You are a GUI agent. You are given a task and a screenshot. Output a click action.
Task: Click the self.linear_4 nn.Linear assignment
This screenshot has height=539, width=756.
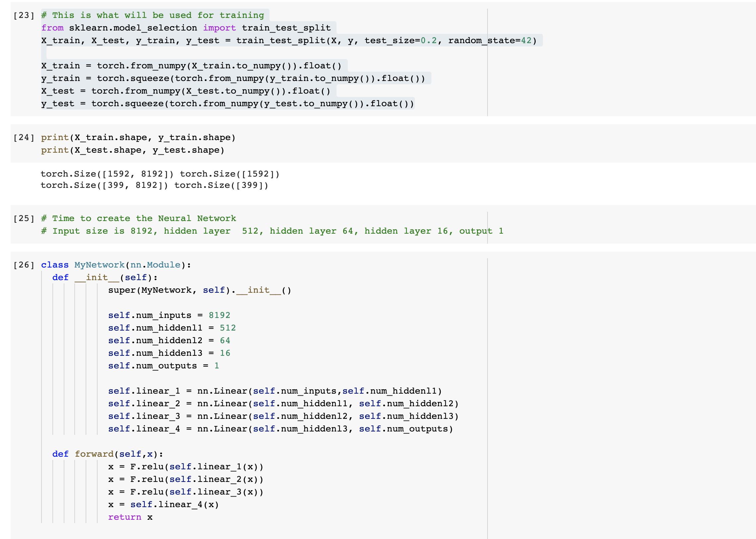click(x=280, y=429)
